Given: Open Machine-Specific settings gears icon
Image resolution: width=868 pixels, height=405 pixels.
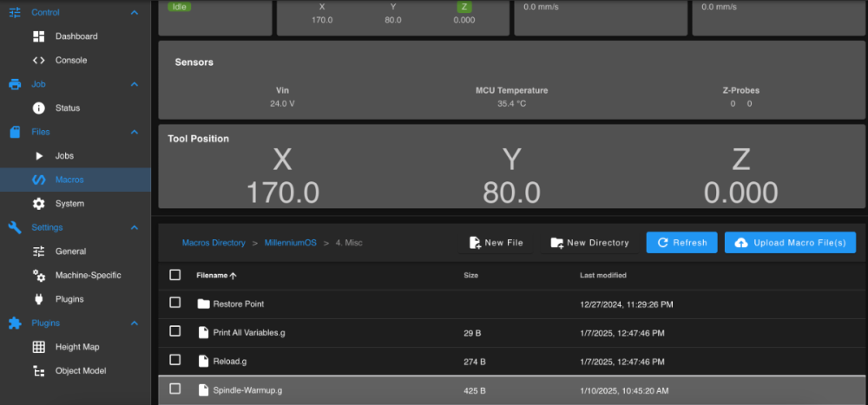Looking at the screenshot, I should click(x=39, y=276).
